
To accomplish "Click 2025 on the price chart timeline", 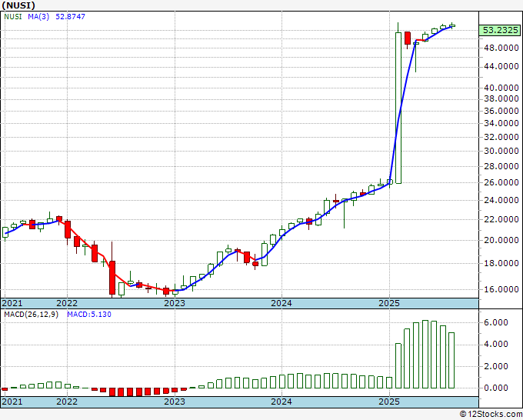I will (x=389, y=303).
